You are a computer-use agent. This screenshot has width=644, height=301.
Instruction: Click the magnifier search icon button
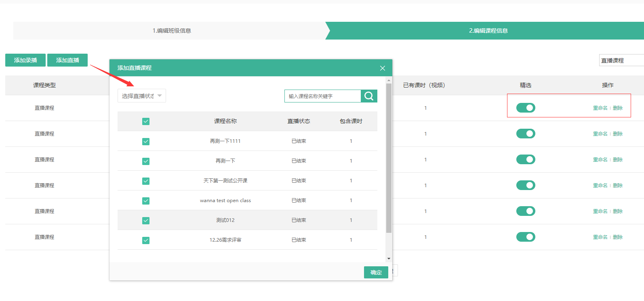tap(369, 96)
